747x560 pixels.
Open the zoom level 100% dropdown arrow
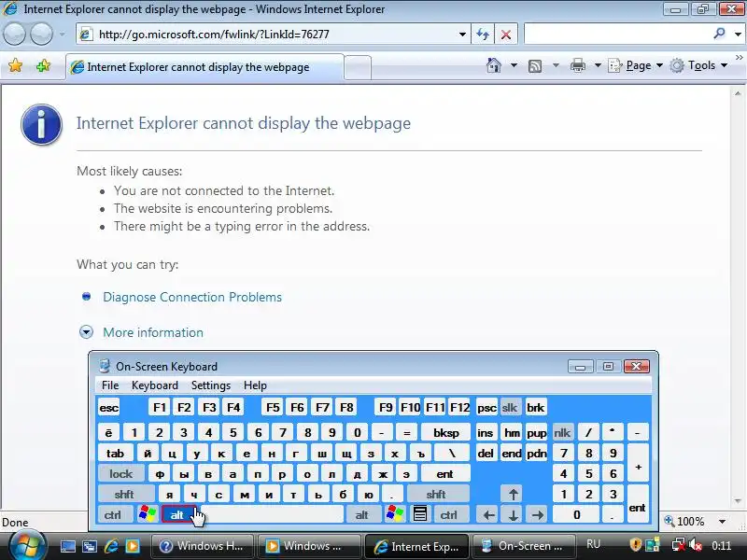(x=722, y=522)
